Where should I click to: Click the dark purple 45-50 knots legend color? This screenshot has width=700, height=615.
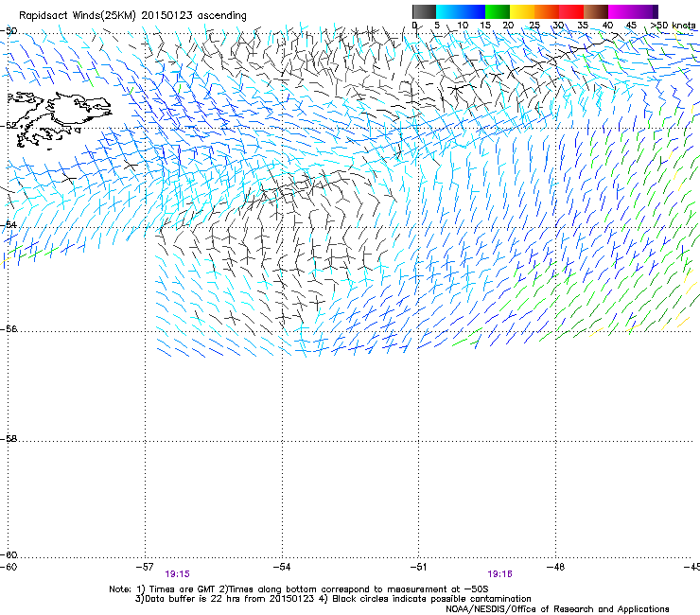click(645, 11)
